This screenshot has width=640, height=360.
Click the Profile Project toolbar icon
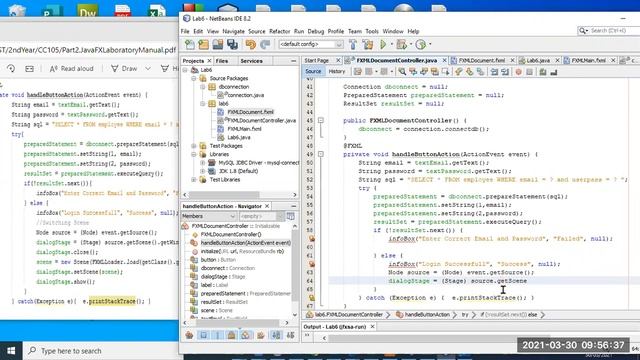pyautogui.click(x=420, y=44)
